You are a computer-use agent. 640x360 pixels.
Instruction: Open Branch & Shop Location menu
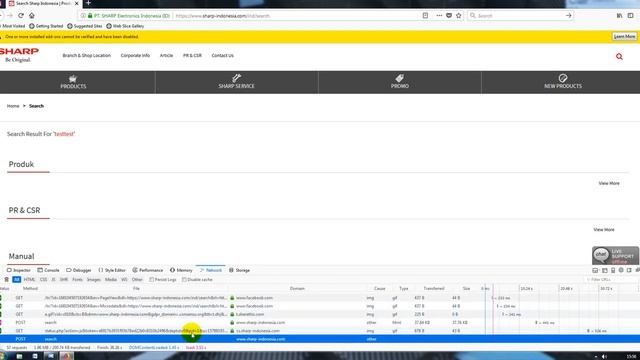87,56
